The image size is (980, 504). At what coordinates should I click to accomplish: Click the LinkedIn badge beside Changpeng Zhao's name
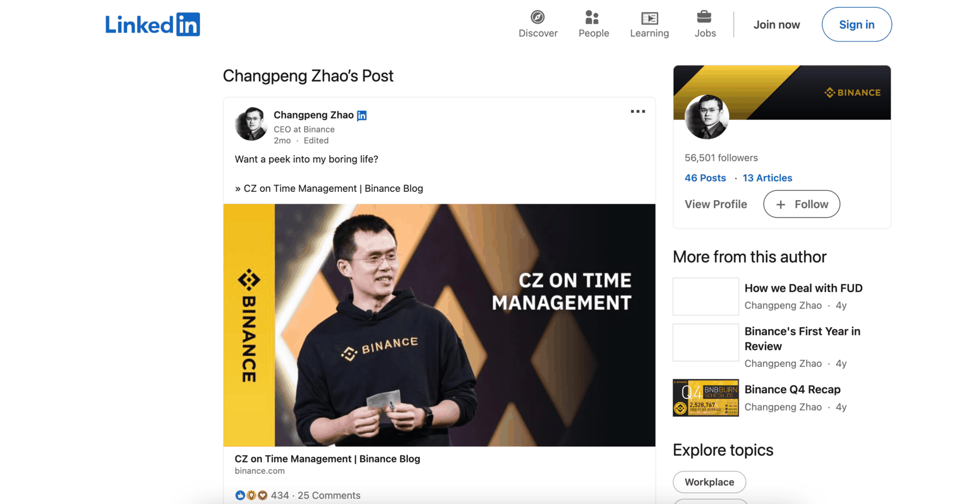[362, 116]
